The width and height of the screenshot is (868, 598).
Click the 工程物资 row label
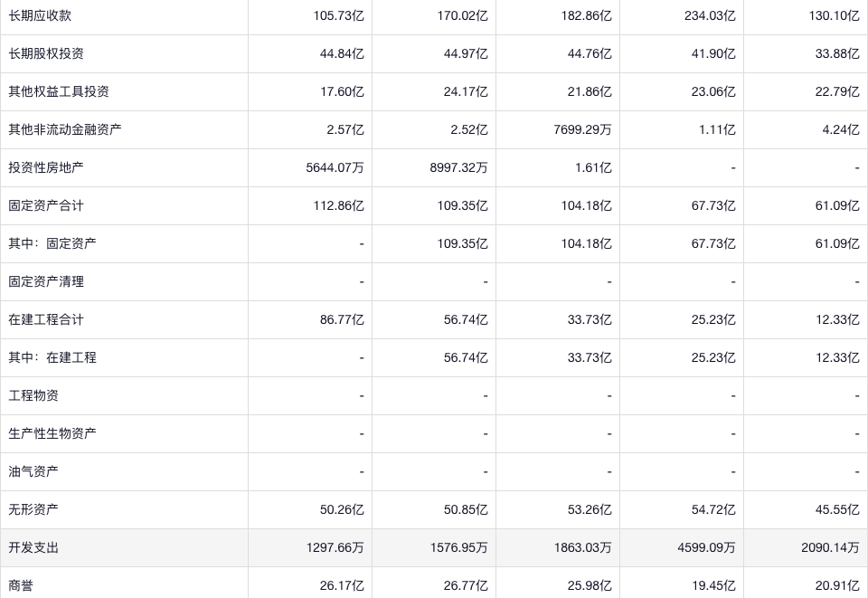[x=33, y=395]
